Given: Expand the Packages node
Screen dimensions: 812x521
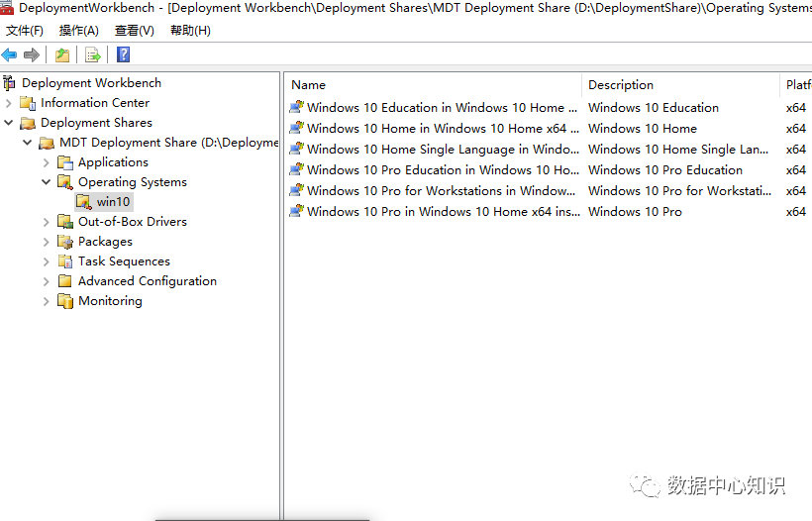Looking at the screenshot, I should pos(47,242).
